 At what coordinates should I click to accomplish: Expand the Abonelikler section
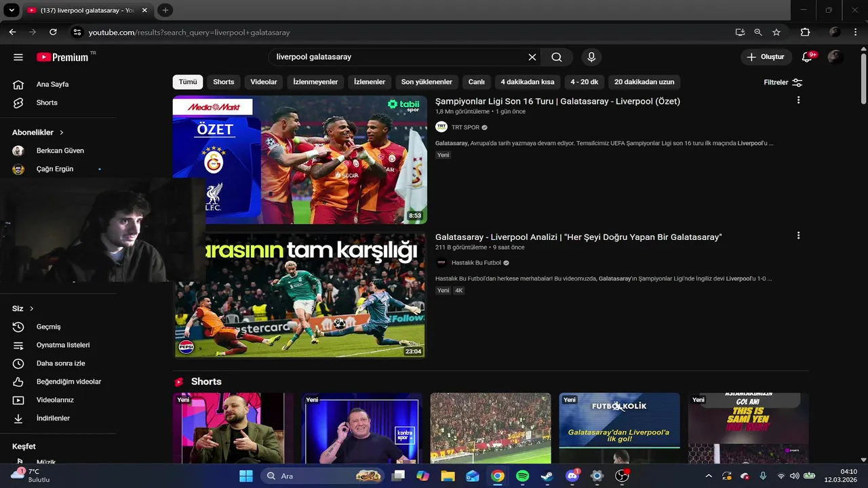coord(38,133)
